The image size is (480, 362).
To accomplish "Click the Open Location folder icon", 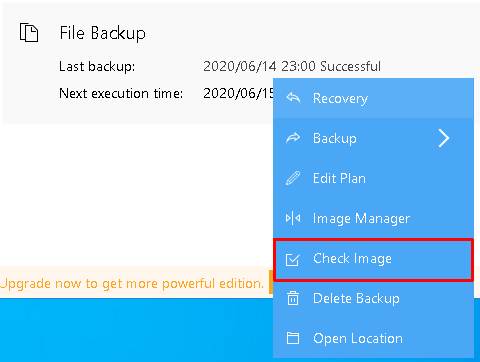I will click(293, 338).
